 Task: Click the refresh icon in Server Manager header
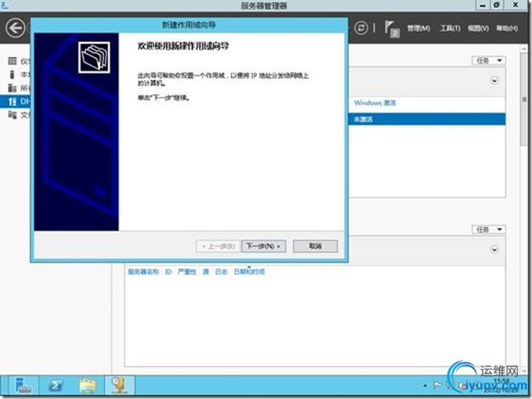[361, 28]
